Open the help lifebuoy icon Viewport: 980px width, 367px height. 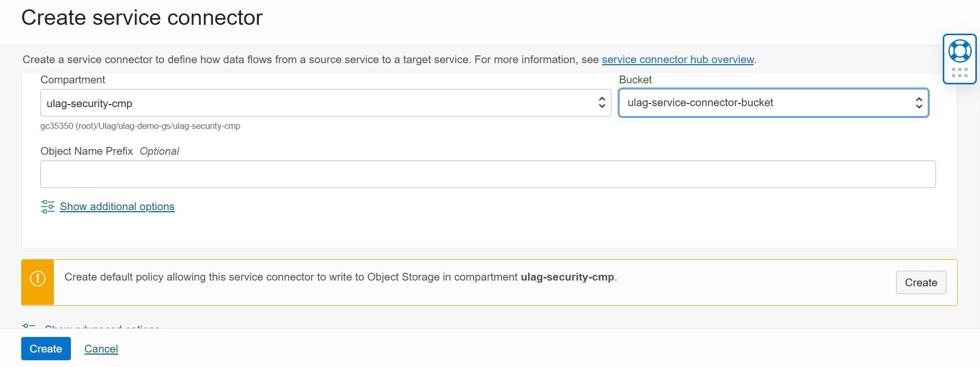click(x=959, y=51)
